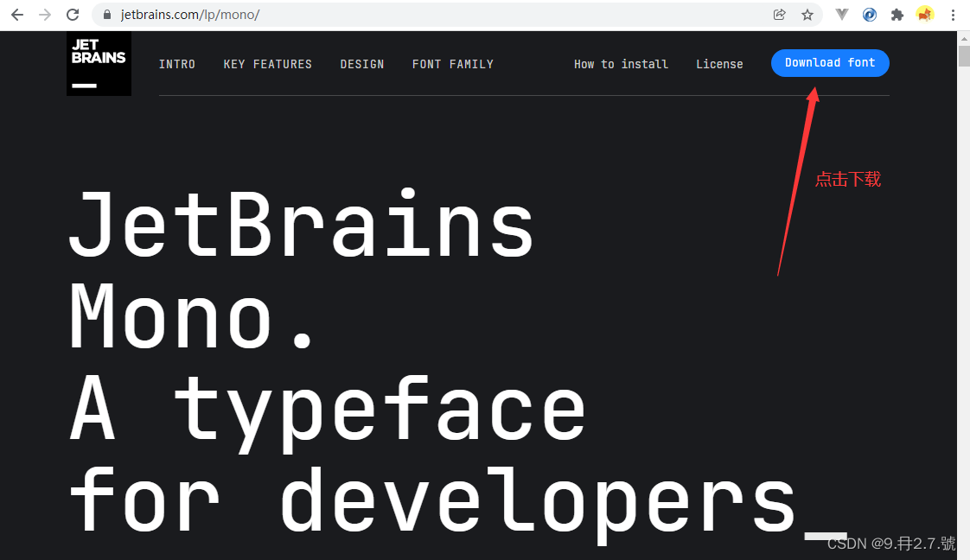Open the INTRO section
Screen dimensions: 970x560
[177, 64]
